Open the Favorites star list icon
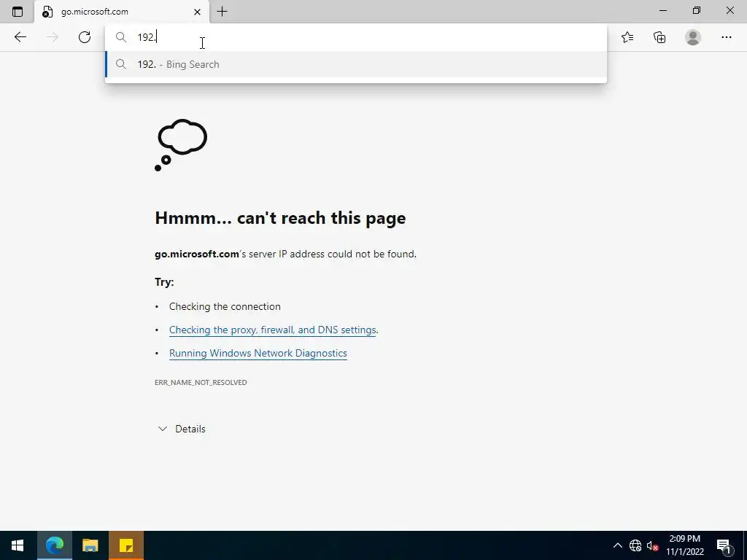This screenshot has height=560, width=747. click(627, 37)
